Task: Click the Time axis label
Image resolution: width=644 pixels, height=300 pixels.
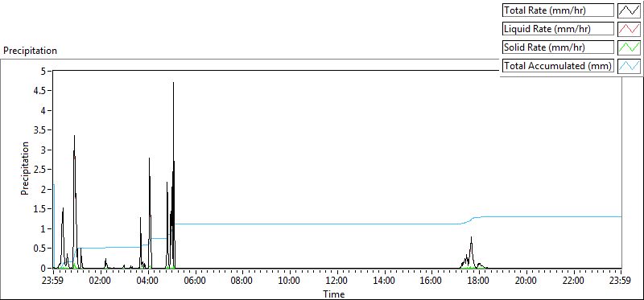Action: pos(333,294)
